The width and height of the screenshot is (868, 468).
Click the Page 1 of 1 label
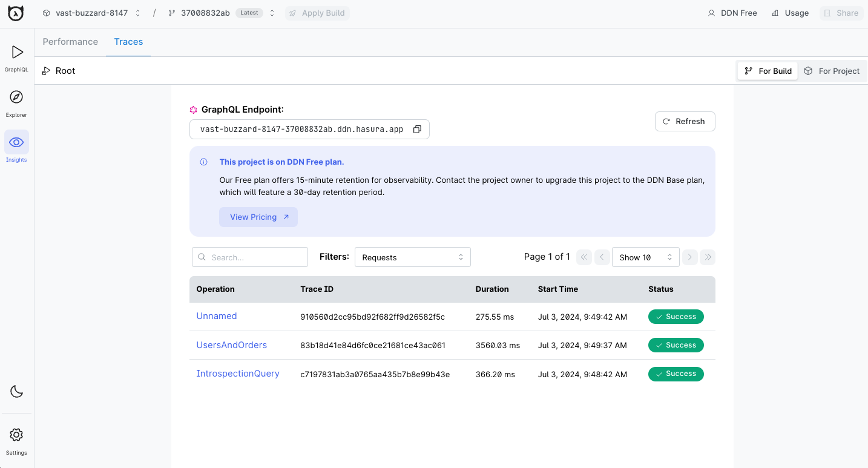pos(547,257)
